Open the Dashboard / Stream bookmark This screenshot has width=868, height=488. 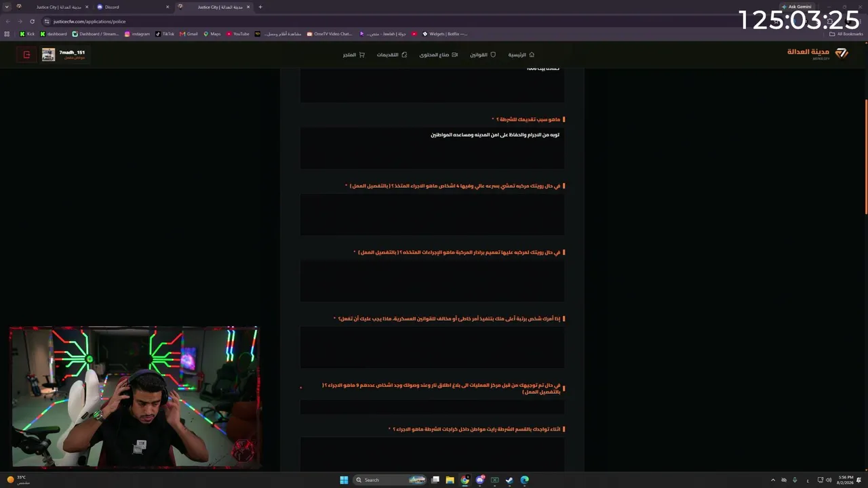pyautogui.click(x=96, y=34)
